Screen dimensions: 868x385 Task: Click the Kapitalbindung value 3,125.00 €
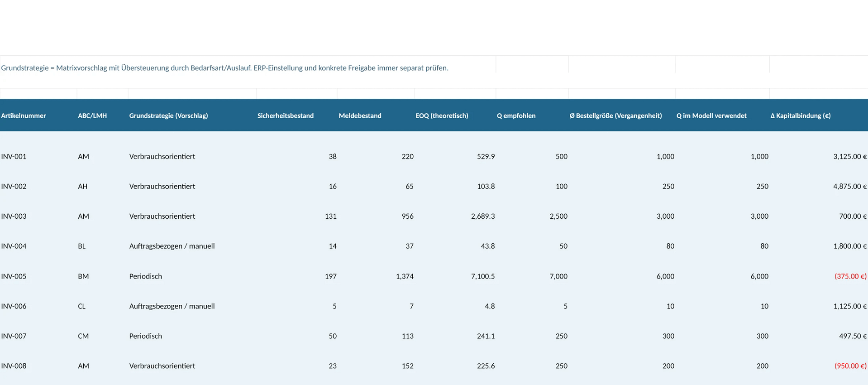pos(850,156)
